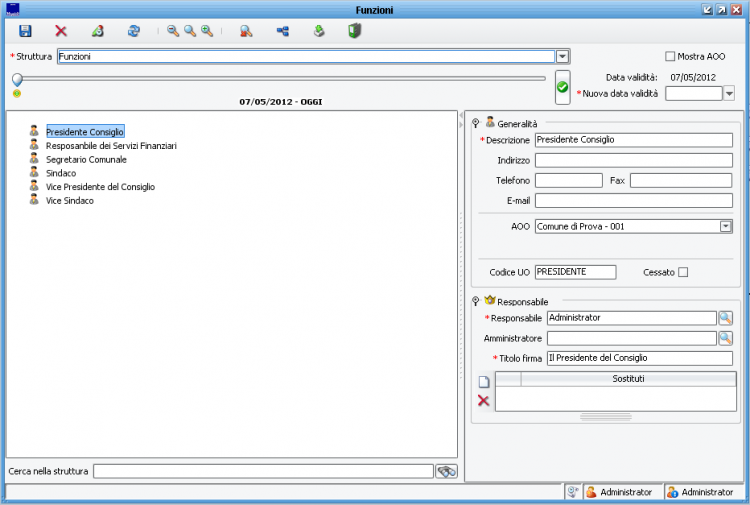This screenshot has width=750, height=505.
Task: Expand the AOO combo box
Action: 725,227
